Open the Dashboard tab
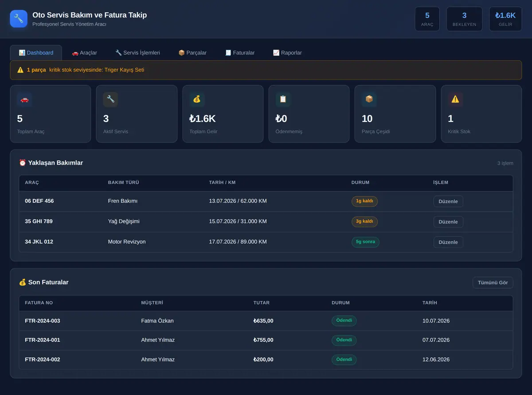Screen dimensions: 532x395 point(36,53)
